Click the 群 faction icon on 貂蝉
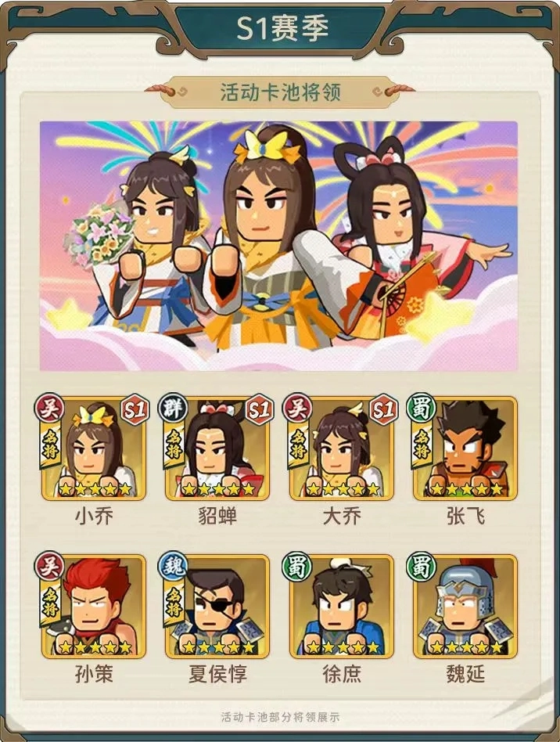This screenshot has height=742, width=560. click(x=173, y=408)
